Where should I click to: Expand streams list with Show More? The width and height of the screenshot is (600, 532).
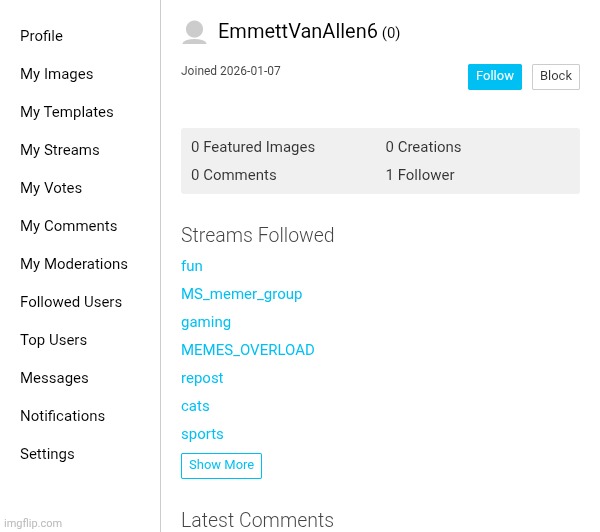point(221,466)
